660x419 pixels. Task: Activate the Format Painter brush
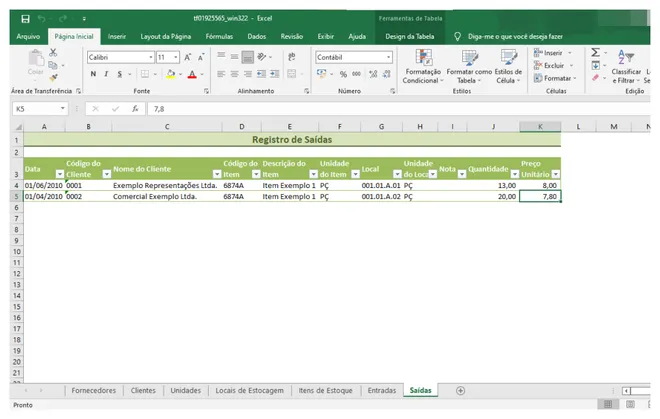[53, 78]
